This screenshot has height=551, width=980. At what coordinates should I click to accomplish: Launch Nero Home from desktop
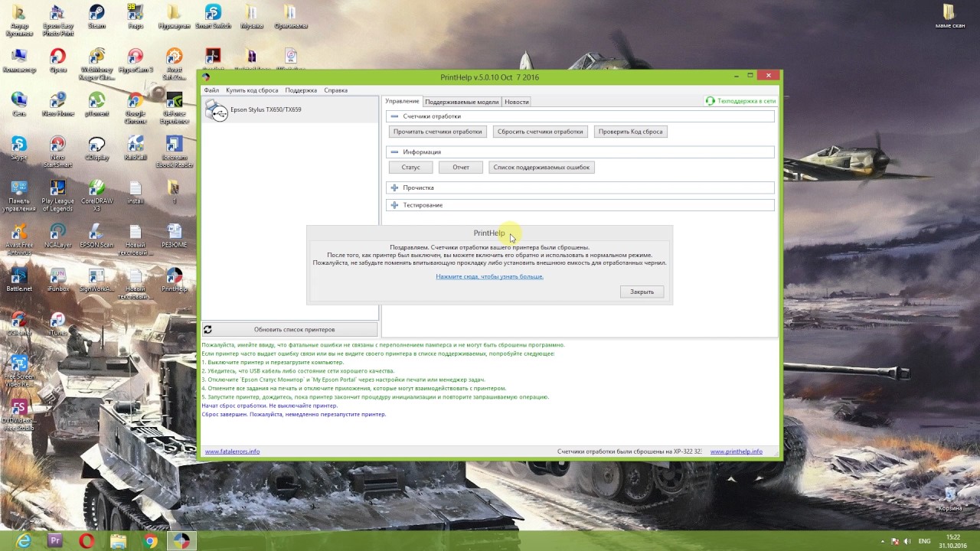click(x=57, y=104)
